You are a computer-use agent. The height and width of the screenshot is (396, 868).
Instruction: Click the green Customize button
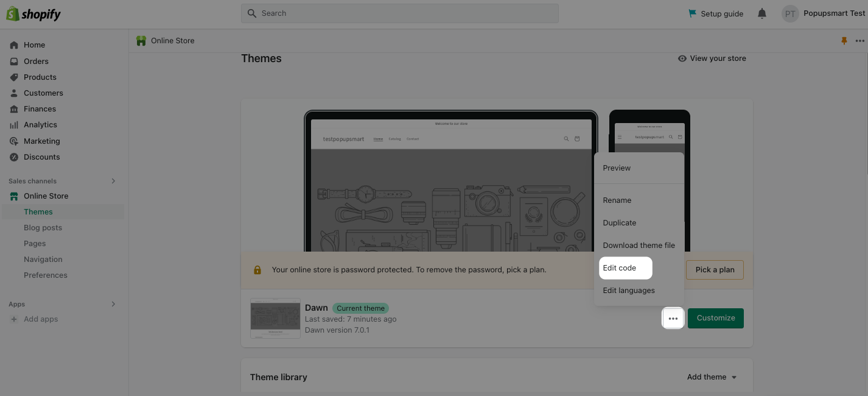coord(715,317)
